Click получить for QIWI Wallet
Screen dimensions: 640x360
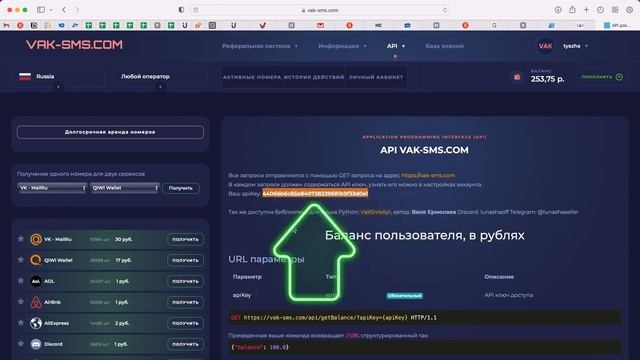[x=185, y=260]
